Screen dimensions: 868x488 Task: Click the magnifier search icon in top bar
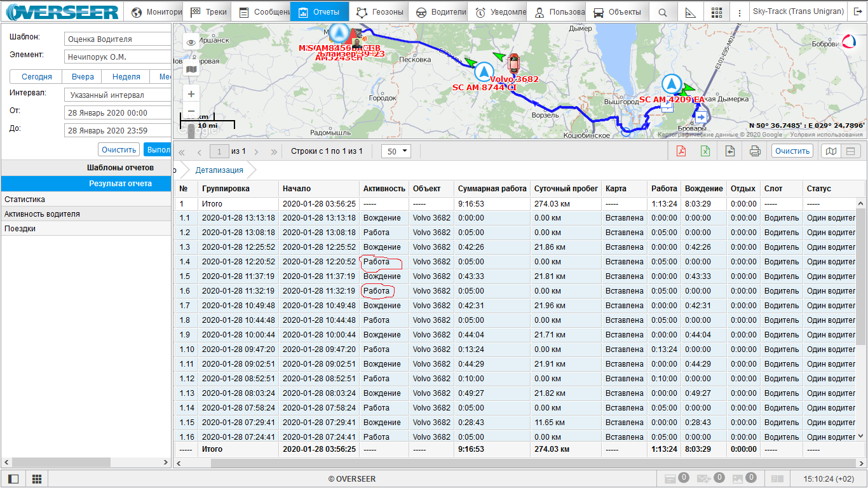[663, 12]
